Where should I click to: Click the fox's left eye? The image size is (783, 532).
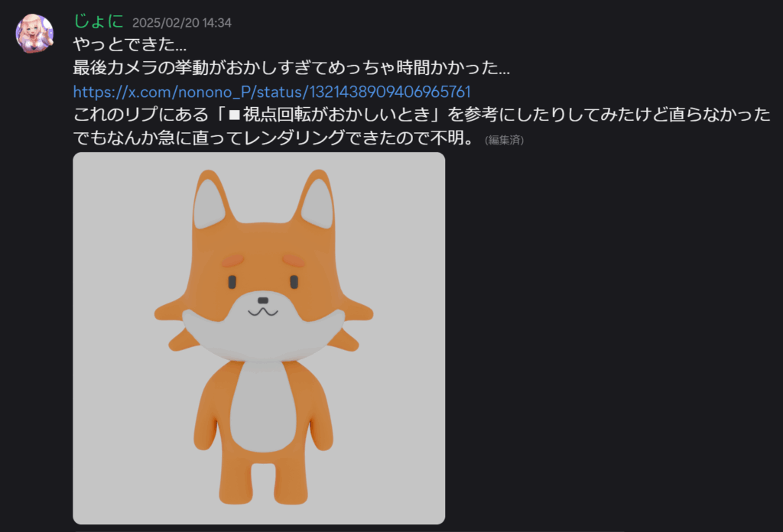(232, 282)
